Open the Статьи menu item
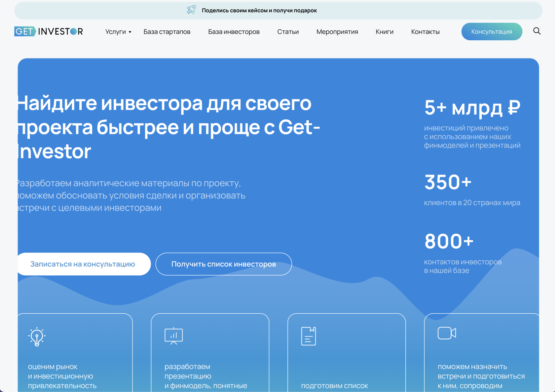 coord(288,31)
